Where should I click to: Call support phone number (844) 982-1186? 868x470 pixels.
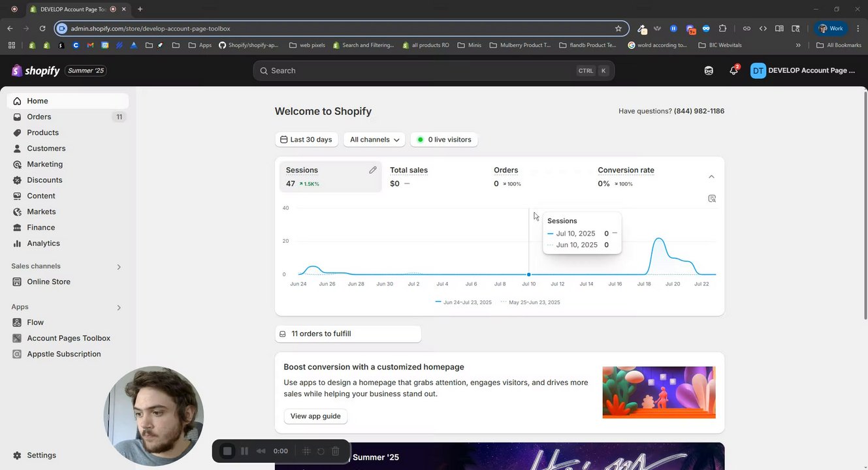click(699, 111)
